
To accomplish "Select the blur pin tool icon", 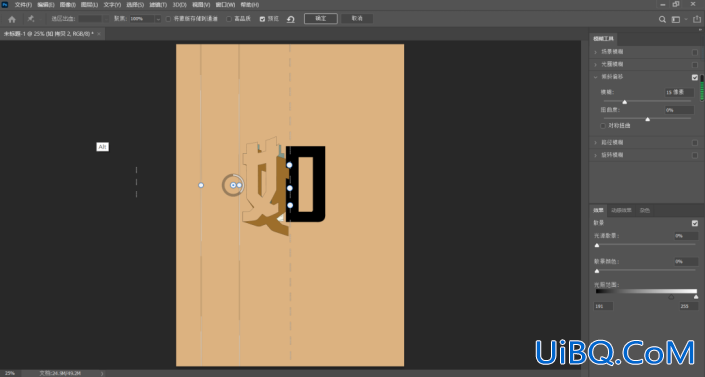I will point(31,19).
